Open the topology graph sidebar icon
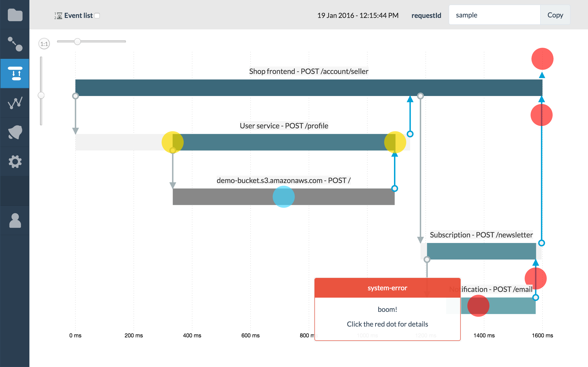 click(15, 44)
